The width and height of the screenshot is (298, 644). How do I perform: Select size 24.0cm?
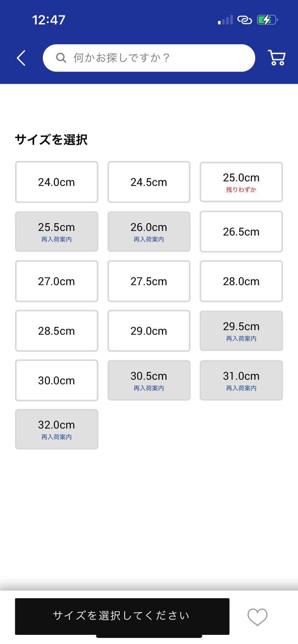point(56,182)
